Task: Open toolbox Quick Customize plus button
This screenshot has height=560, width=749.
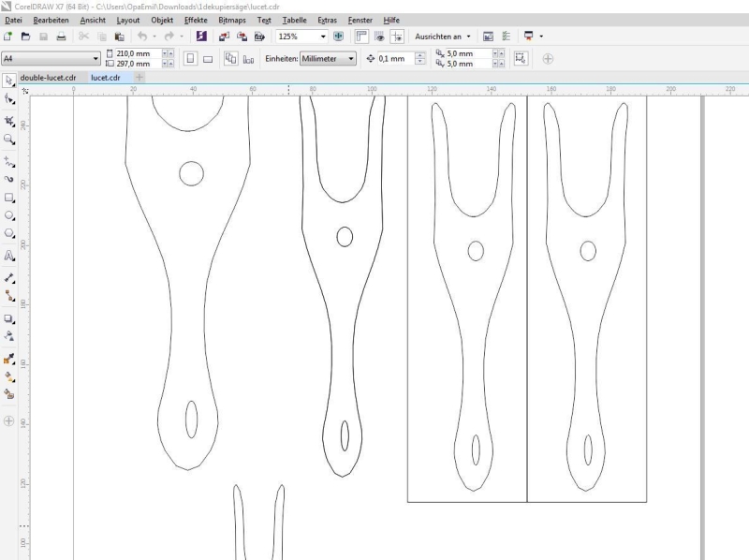Action: point(8,421)
